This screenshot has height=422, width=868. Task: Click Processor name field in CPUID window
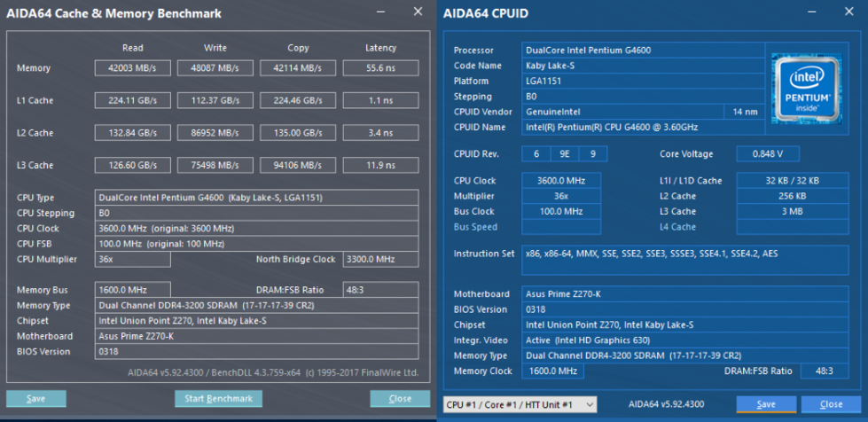tap(644, 50)
